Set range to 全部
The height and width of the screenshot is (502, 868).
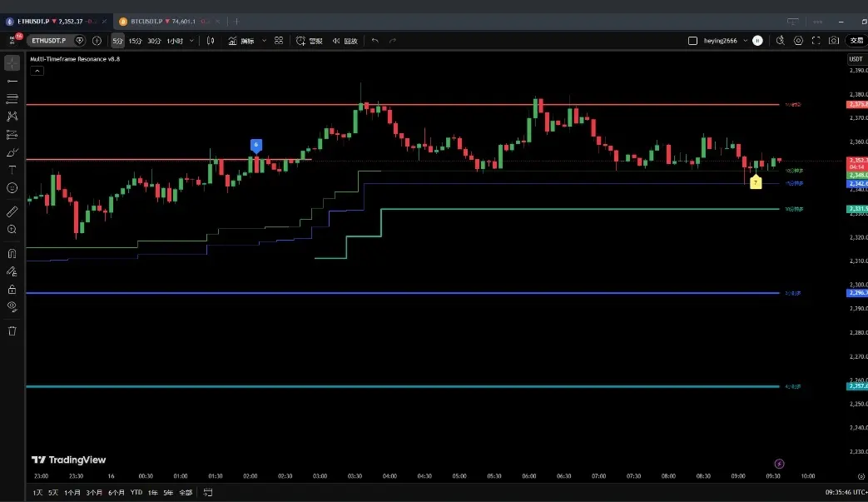click(x=186, y=493)
